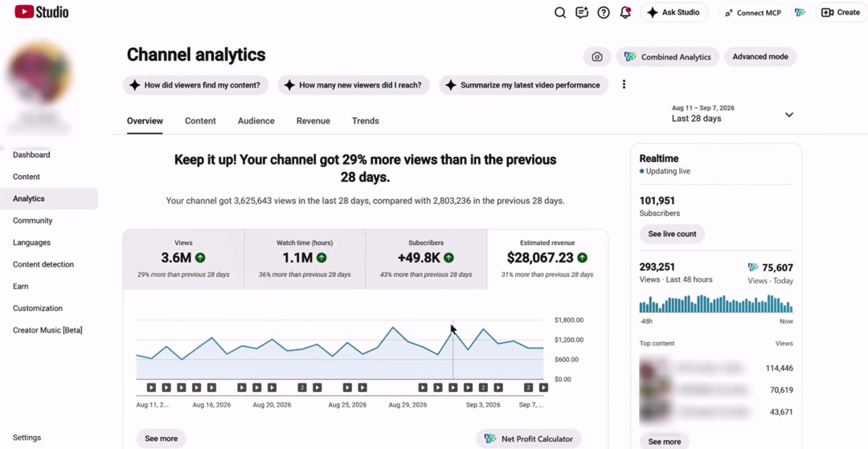Select the Estimated revenue metric card

(x=547, y=259)
